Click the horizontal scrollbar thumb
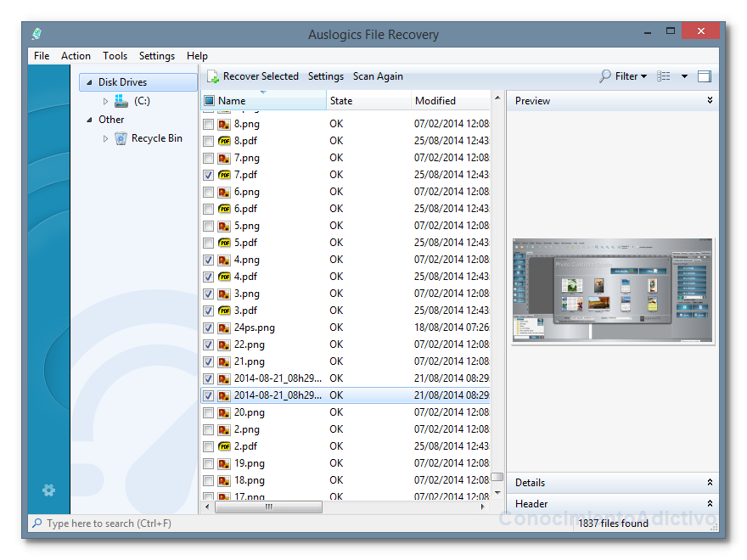This screenshot has width=747, height=560. click(x=269, y=507)
